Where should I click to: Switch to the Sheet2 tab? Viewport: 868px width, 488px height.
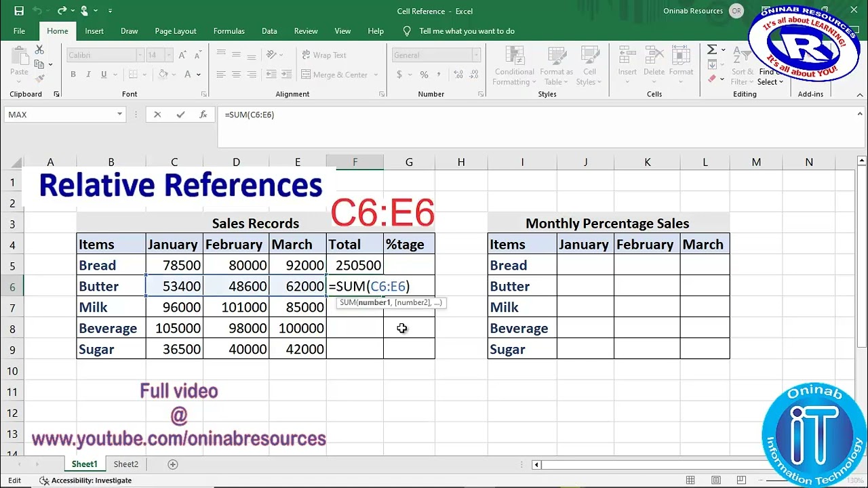[x=125, y=464]
